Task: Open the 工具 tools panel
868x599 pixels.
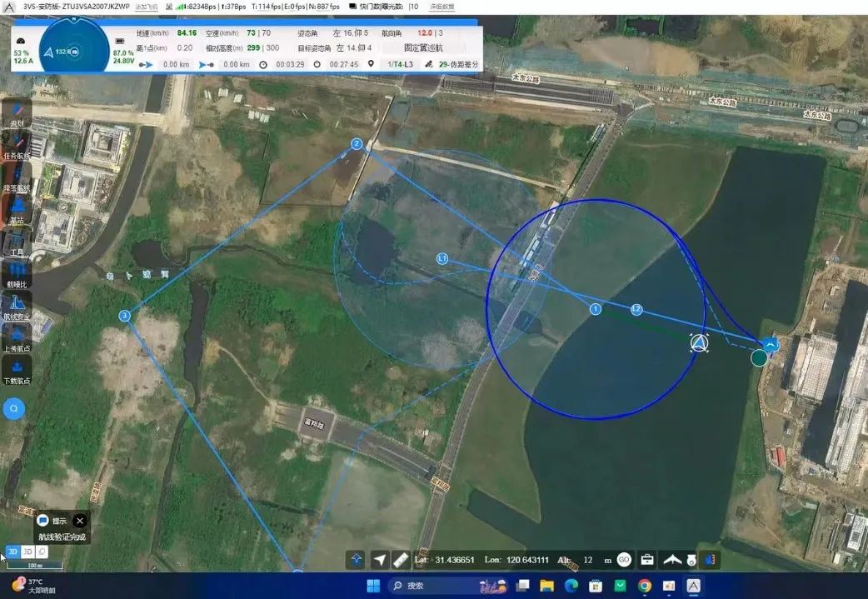Action: point(17,242)
